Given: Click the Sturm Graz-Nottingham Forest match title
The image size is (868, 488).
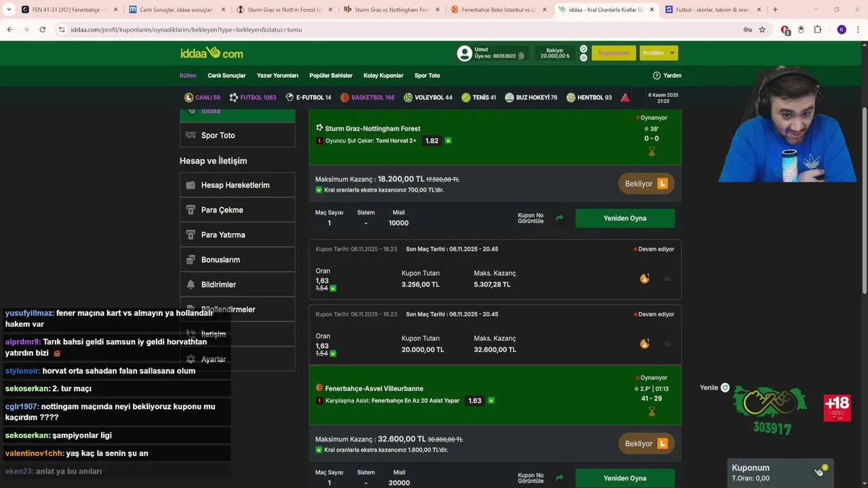Looking at the screenshot, I should 372,128.
